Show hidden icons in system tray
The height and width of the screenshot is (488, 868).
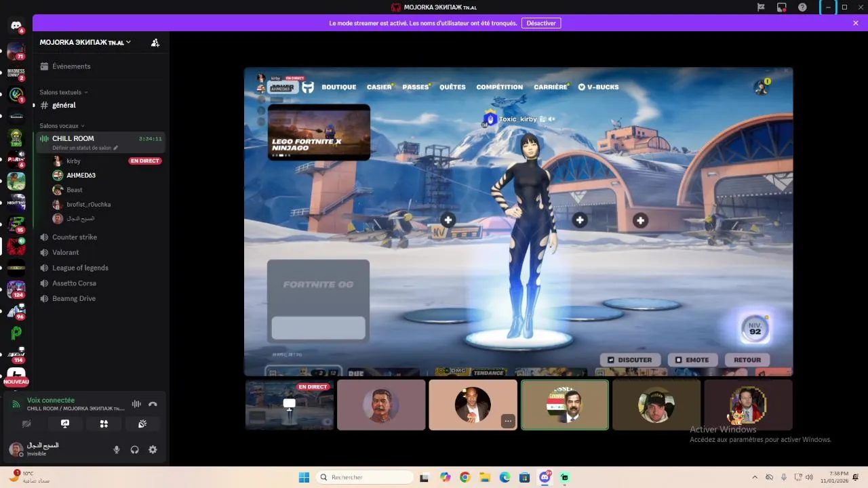[x=755, y=477]
